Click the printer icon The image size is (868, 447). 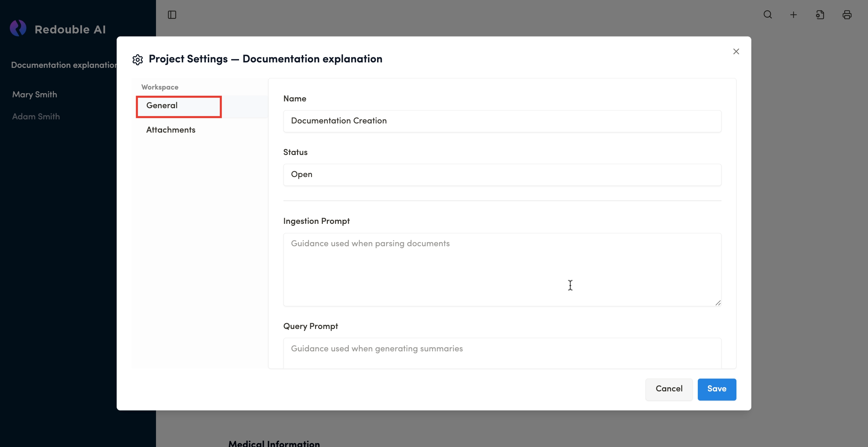click(x=847, y=15)
